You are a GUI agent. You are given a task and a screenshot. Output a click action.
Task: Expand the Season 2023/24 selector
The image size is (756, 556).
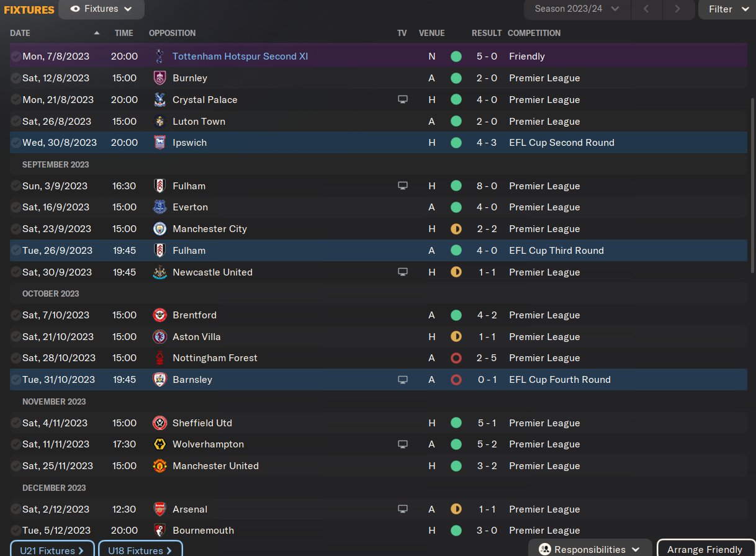pyautogui.click(x=577, y=9)
